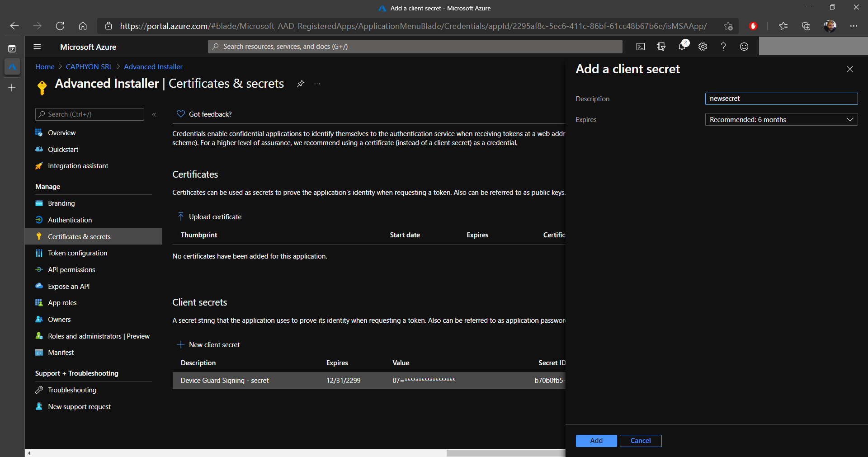Click browser back arrow
This screenshot has height=457, width=868.
click(x=14, y=26)
